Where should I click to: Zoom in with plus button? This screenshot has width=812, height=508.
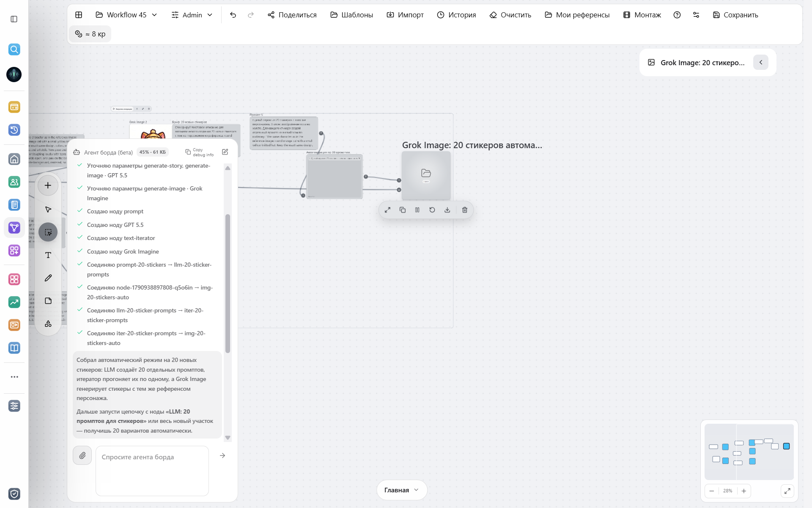tap(744, 491)
